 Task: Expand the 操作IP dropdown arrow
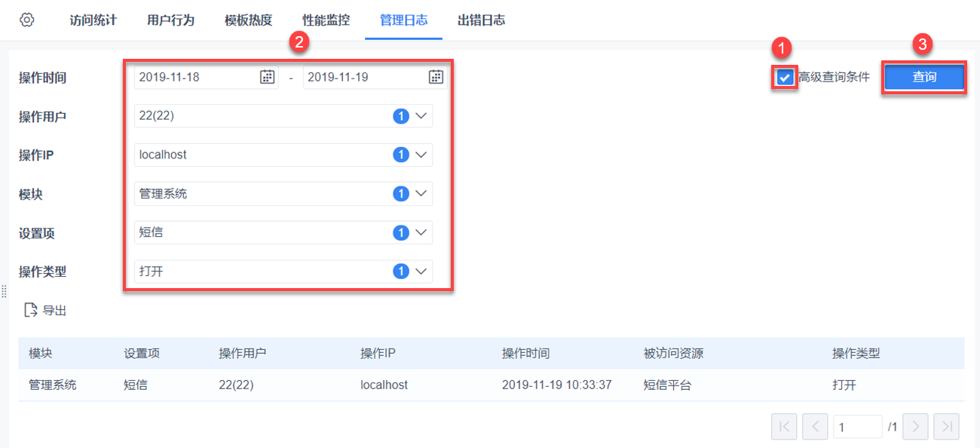(421, 155)
